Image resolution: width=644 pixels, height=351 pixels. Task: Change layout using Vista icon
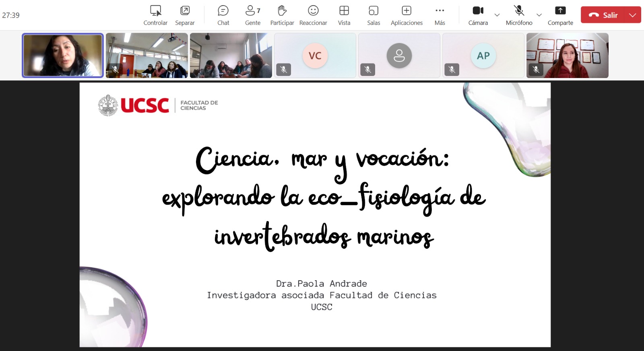point(344,15)
